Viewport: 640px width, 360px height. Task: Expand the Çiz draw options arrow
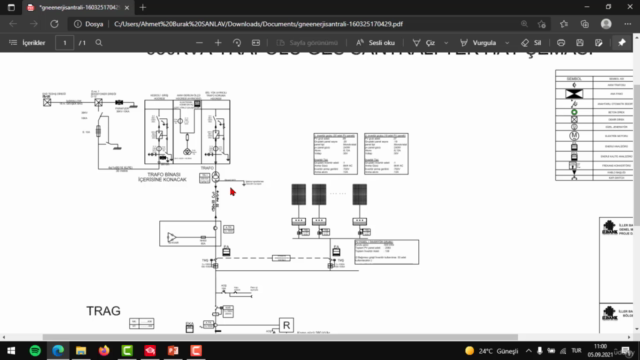click(446, 43)
